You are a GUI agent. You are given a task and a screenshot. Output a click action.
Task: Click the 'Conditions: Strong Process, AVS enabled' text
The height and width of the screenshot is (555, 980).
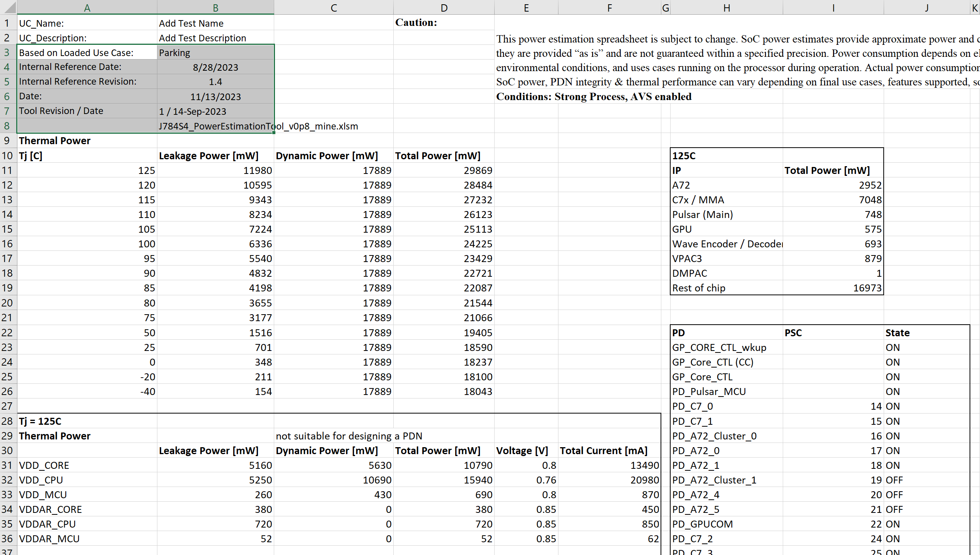[x=594, y=96]
